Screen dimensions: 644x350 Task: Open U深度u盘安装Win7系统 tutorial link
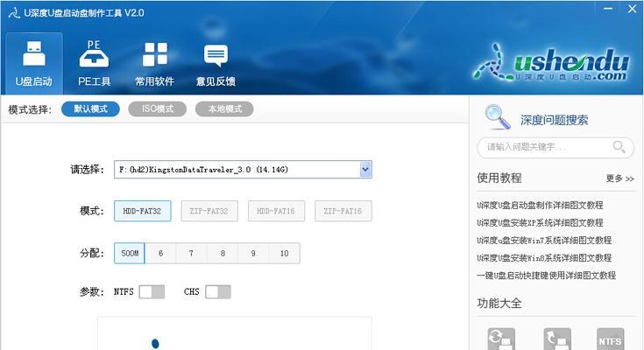point(544,241)
